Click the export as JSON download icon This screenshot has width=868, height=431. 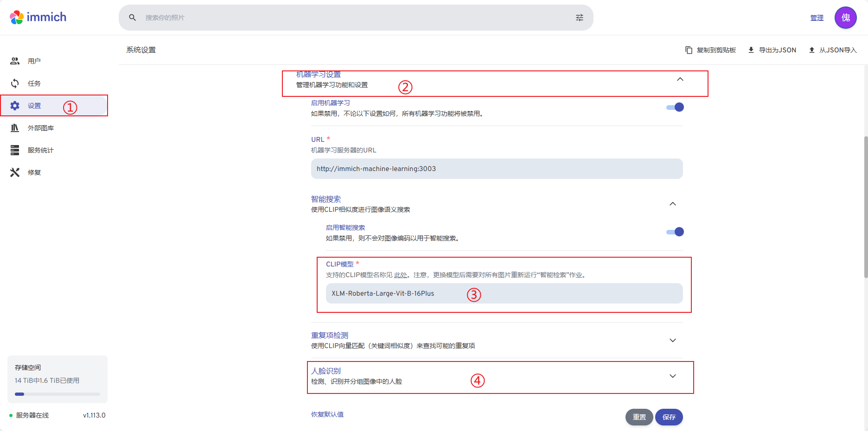[751, 50]
